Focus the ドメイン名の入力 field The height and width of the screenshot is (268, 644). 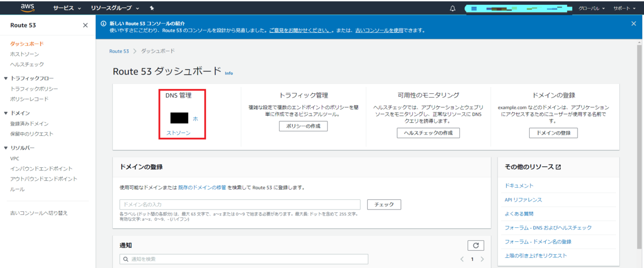click(x=240, y=204)
